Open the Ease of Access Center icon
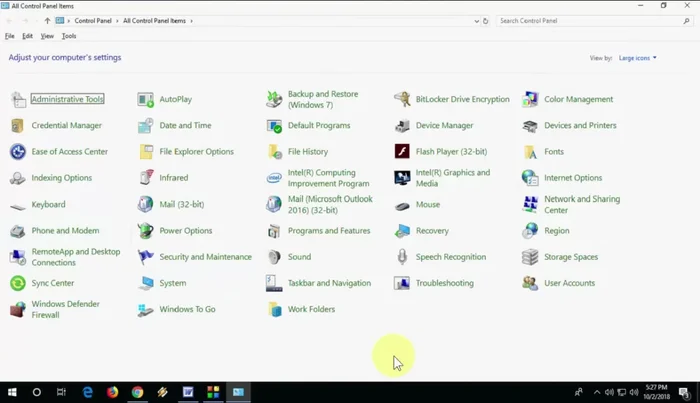Viewport: 700px width, 403px height. (18, 152)
